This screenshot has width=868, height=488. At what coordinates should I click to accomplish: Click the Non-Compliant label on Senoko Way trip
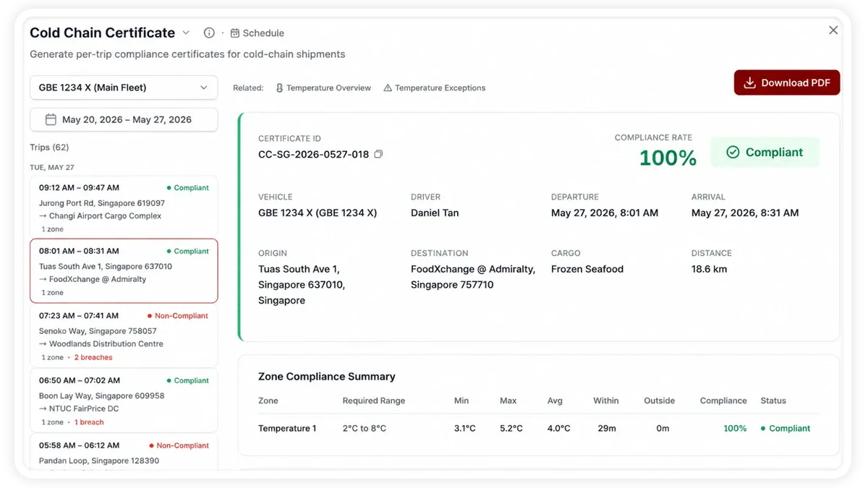[178, 315]
